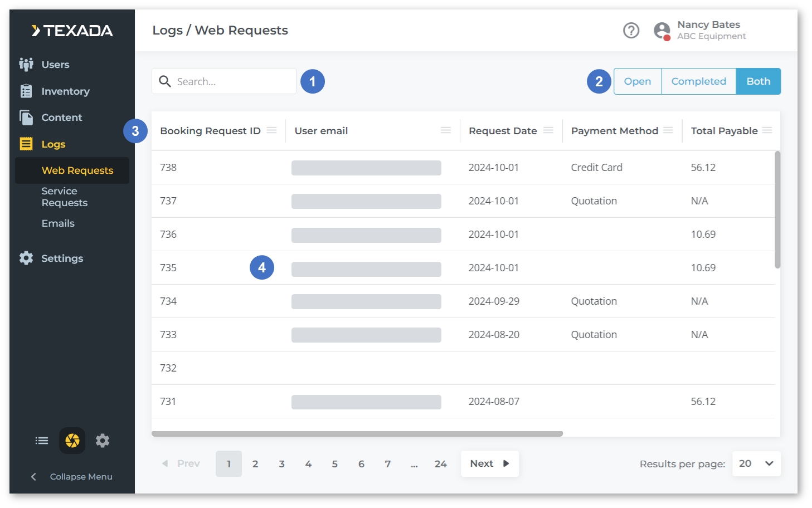Click the help question mark icon
812x508 pixels.
tap(631, 30)
